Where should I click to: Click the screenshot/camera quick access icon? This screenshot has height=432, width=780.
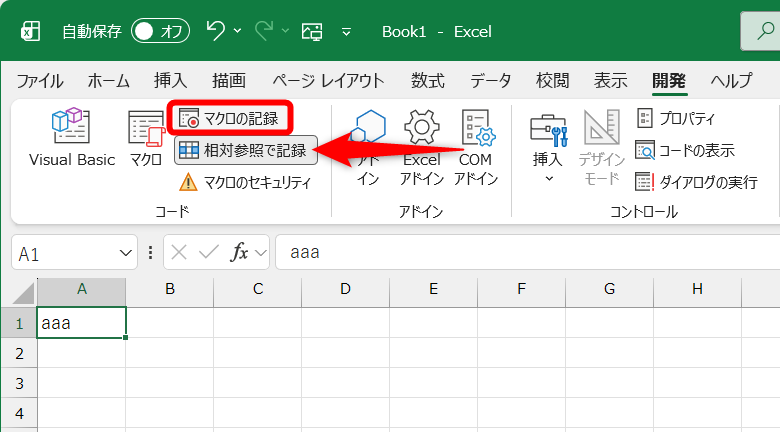[312, 31]
